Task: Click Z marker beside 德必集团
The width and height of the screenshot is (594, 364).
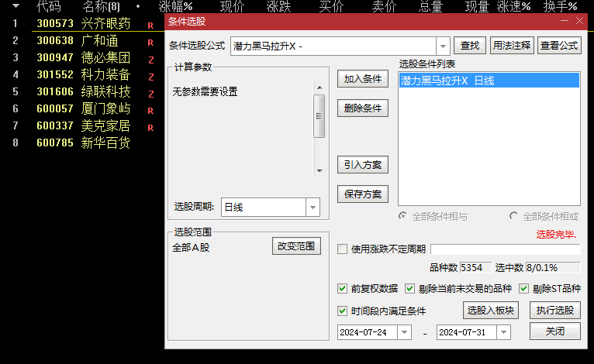Action: 150,60
